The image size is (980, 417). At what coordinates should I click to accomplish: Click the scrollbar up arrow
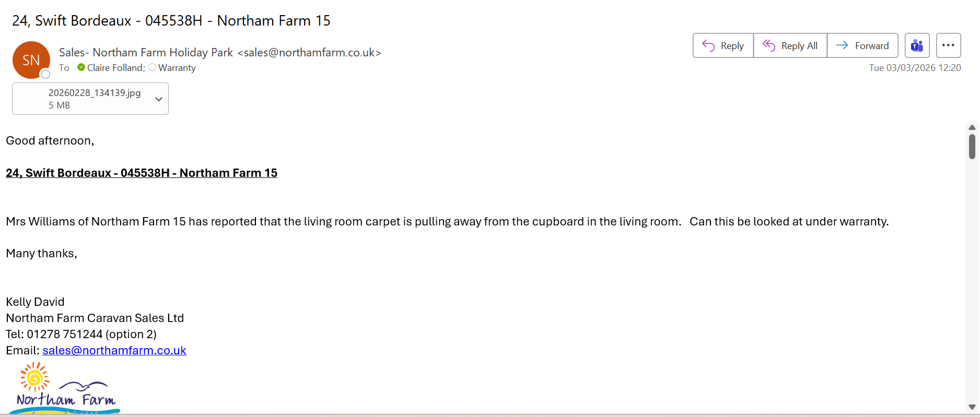[972, 127]
